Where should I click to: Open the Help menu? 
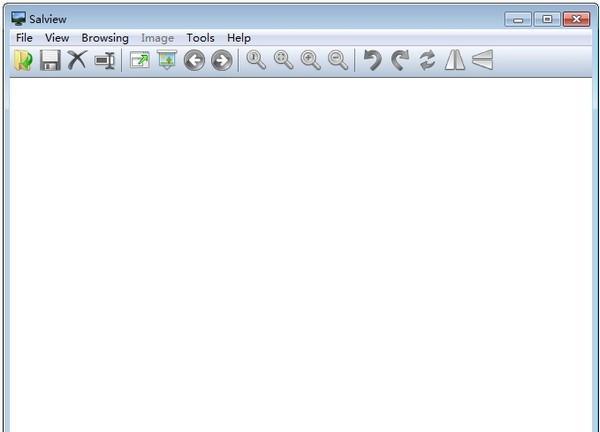click(x=239, y=38)
